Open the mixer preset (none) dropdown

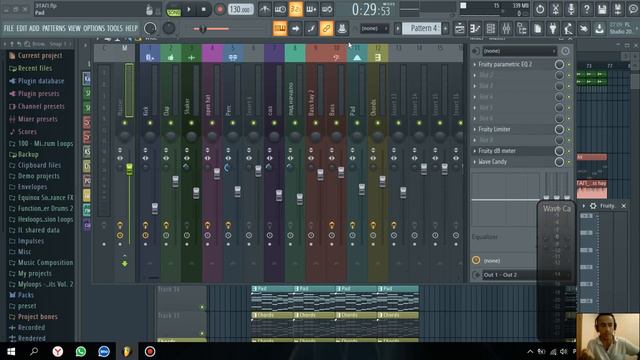click(x=519, y=51)
